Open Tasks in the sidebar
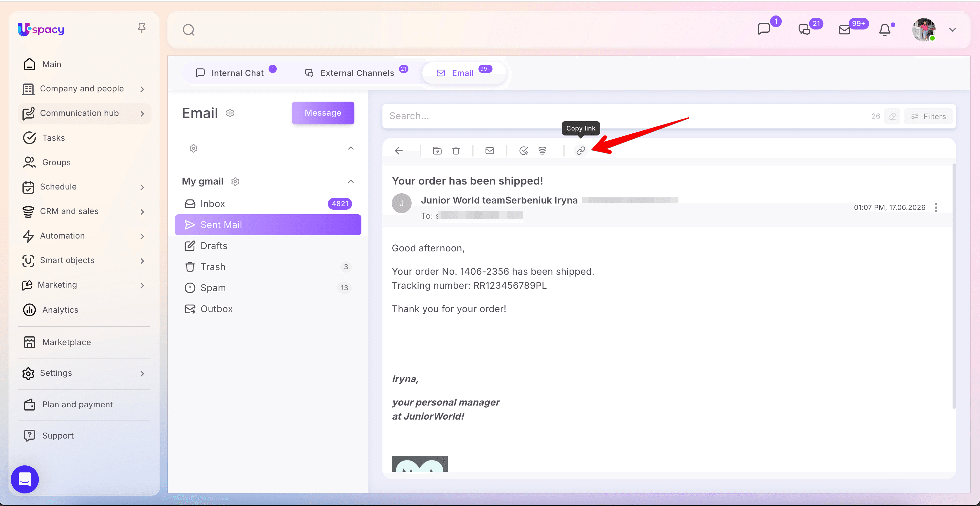980x506 pixels. [84, 138]
